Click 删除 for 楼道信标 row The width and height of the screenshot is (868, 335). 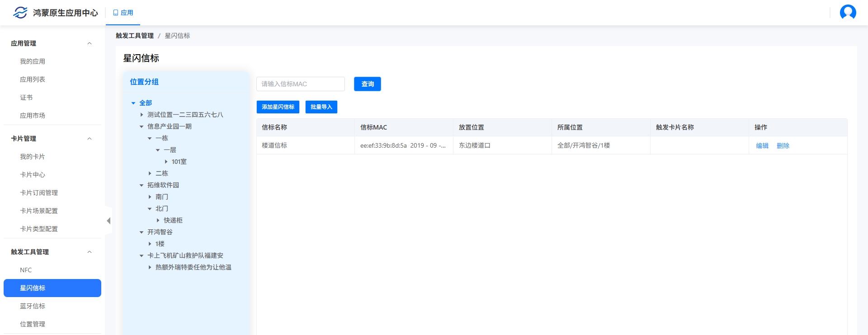[783, 146]
